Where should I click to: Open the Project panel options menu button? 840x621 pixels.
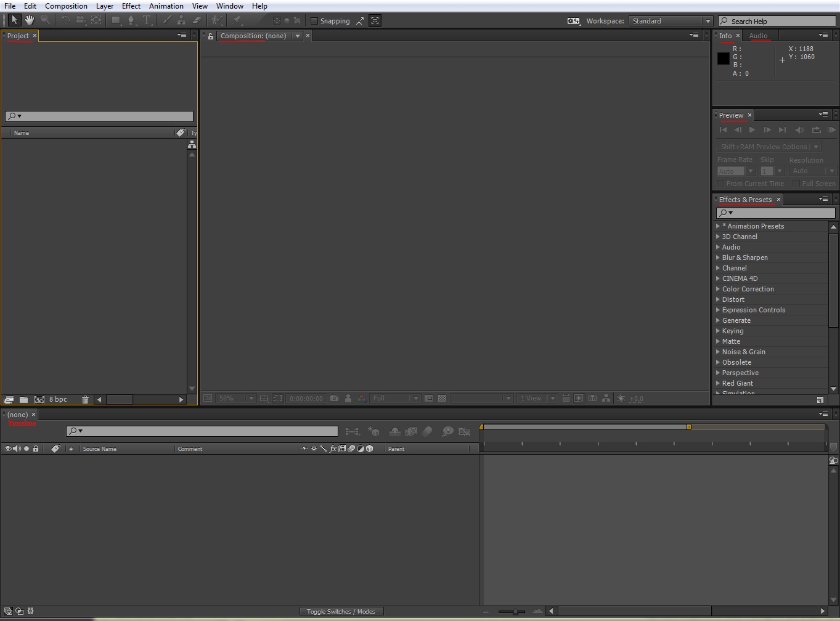coord(182,35)
